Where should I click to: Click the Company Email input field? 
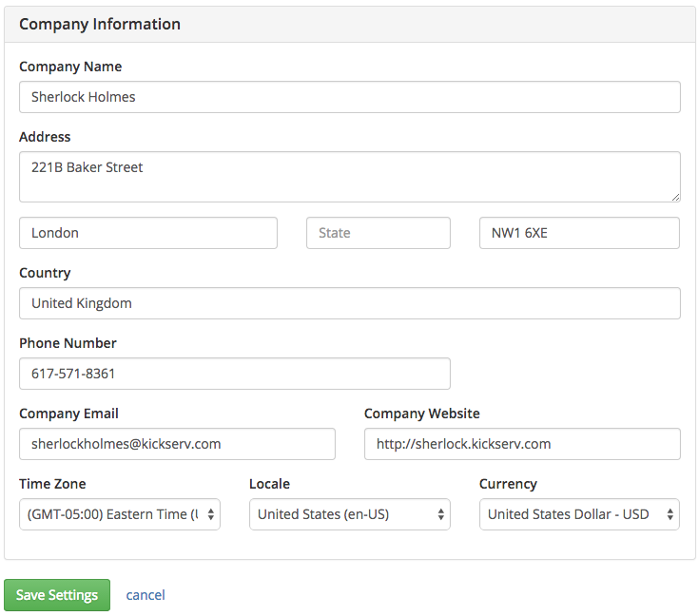tap(177, 444)
